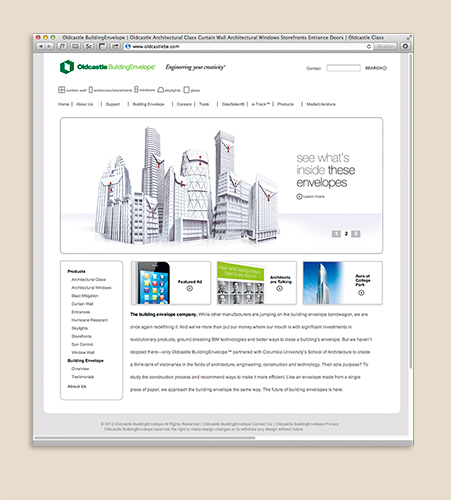Viewport: 451px width, 500px height.
Task: Open the windows icon link
Action: pyautogui.click(x=145, y=90)
